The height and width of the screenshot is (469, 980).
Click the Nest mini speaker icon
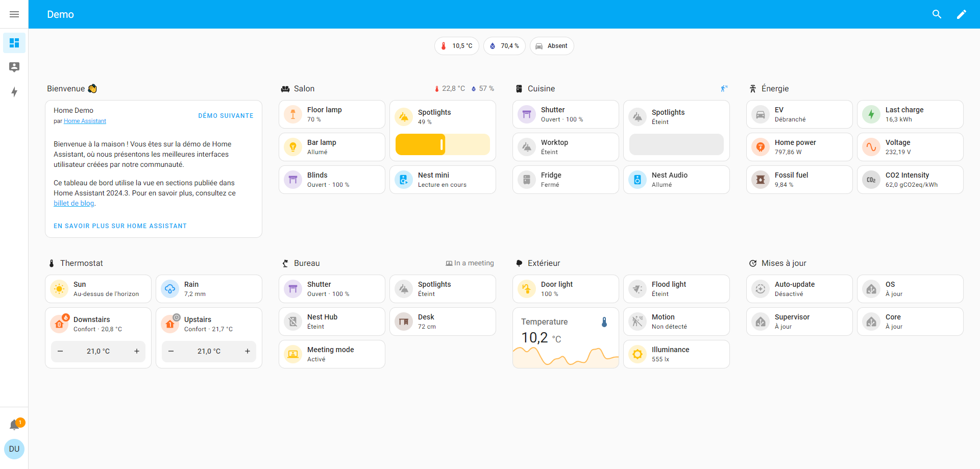(404, 180)
